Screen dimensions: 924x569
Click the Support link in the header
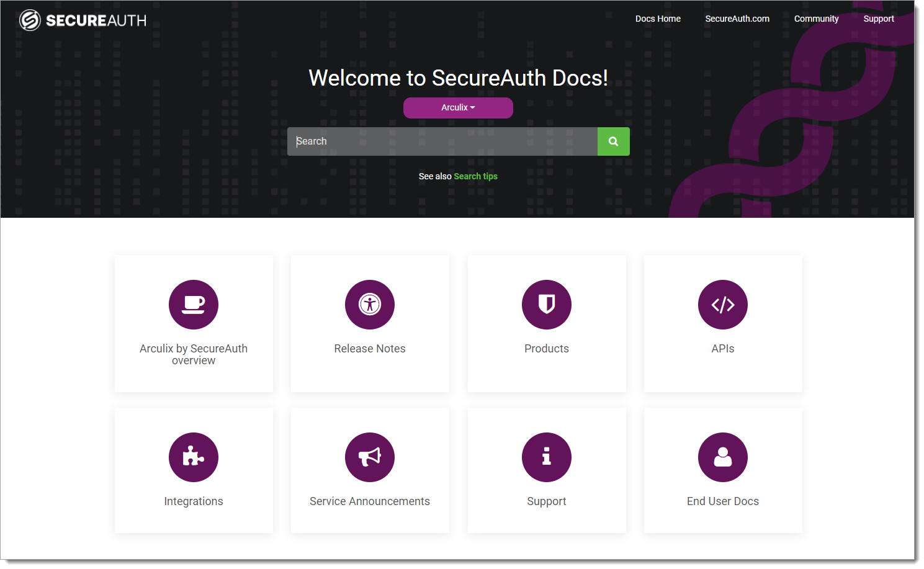click(878, 19)
